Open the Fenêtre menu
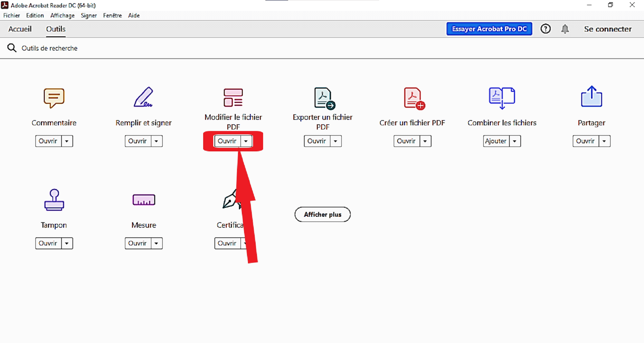This screenshot has width=644, height=343. tap(112, 15)
